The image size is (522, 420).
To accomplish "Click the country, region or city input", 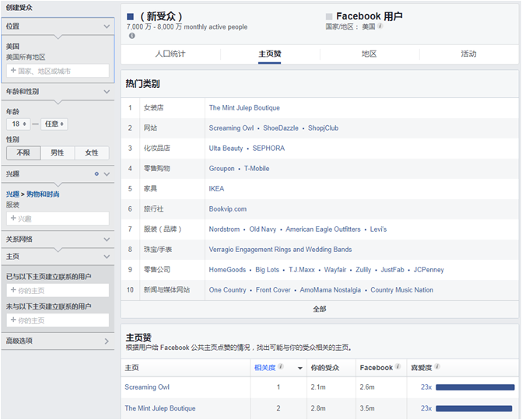I will tap(58, 71).
